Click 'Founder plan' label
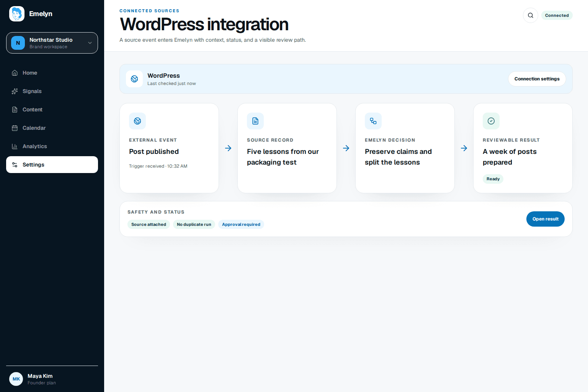588x392 pixels. [x=42, y=383]
